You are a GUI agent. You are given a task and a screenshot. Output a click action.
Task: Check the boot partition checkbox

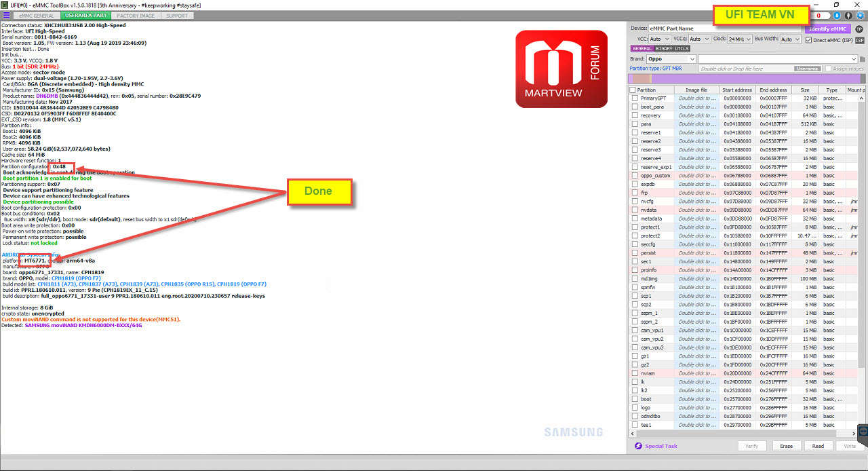635,399
